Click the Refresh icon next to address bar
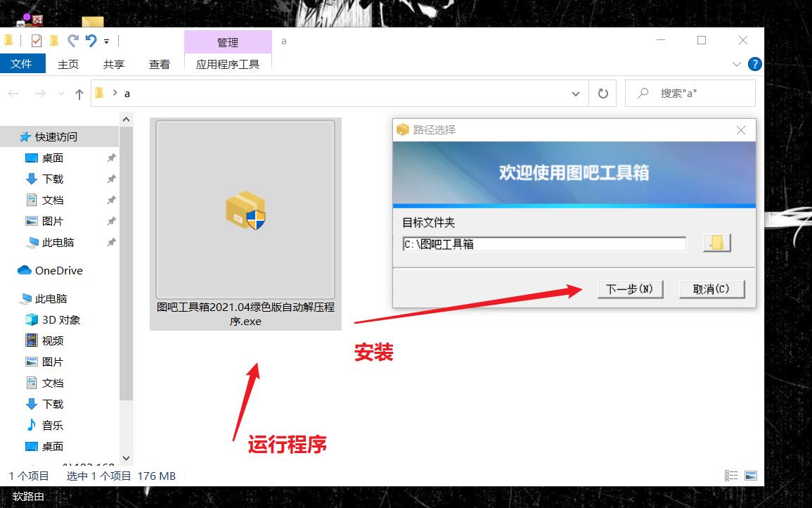812x508 pixels. point(602,92)
